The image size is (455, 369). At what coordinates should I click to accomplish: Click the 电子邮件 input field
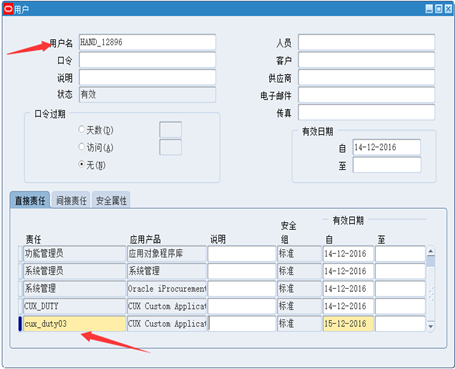(366, 95)
